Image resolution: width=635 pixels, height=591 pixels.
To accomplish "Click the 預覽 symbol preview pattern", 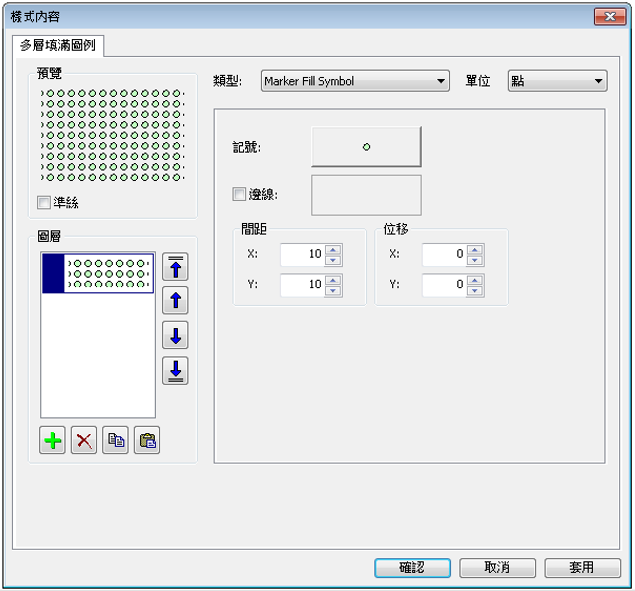I will click(112, 135).
